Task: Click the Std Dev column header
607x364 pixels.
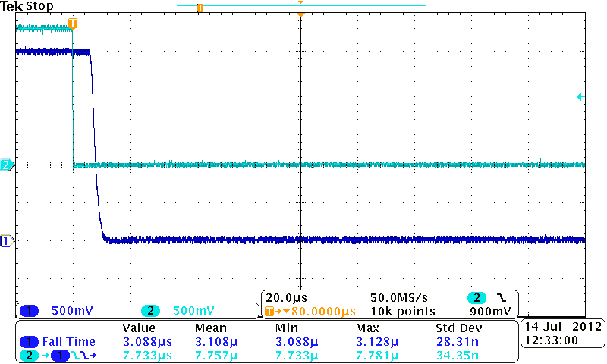Action: point(458,328)
